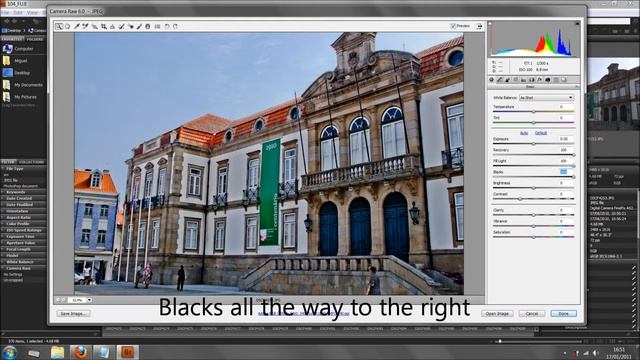This screenshot has width=640, height=360.
Task: Select the Straighten tool
Action: pos(113,27)
